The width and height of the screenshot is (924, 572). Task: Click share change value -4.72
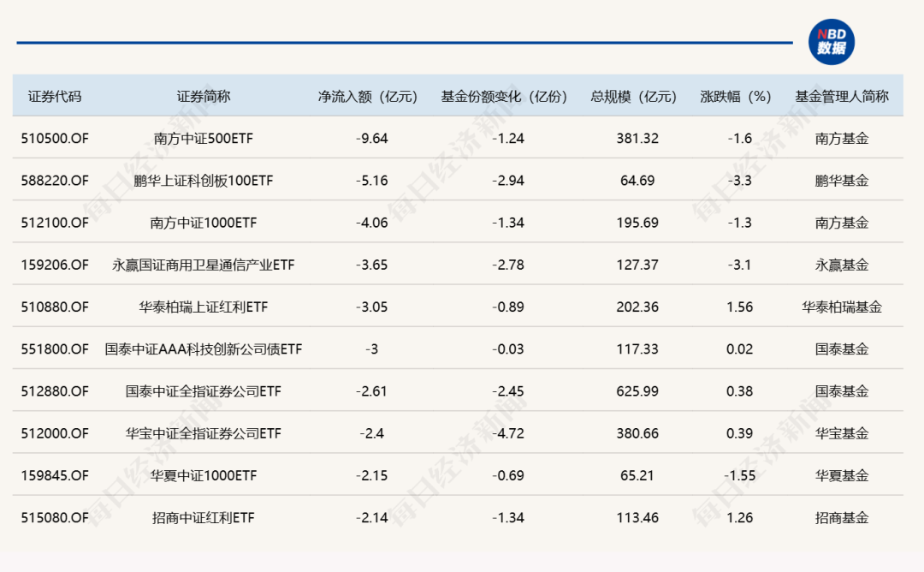click(508, 433)
